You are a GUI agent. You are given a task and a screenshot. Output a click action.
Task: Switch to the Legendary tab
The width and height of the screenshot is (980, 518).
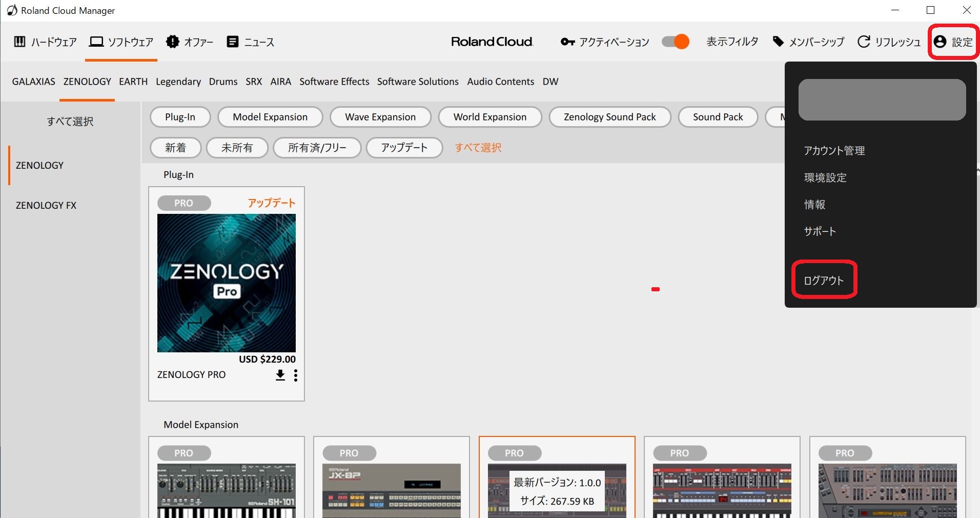(178, 82)
